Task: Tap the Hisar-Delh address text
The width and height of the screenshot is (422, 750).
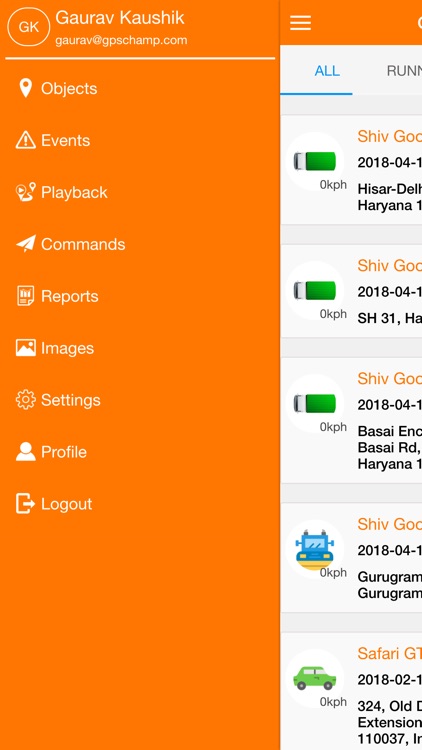Action: (389, 197)
